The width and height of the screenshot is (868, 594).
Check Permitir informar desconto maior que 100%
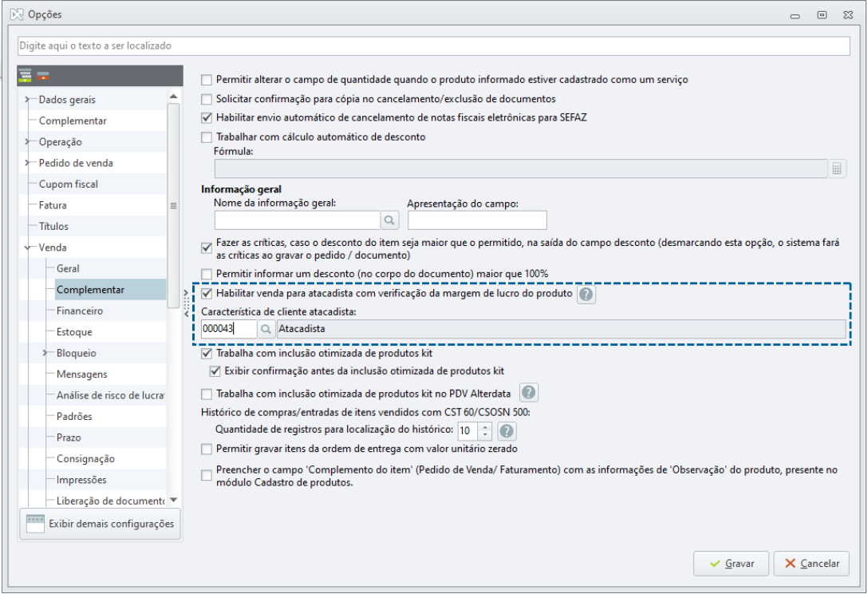tap(207, 274)
